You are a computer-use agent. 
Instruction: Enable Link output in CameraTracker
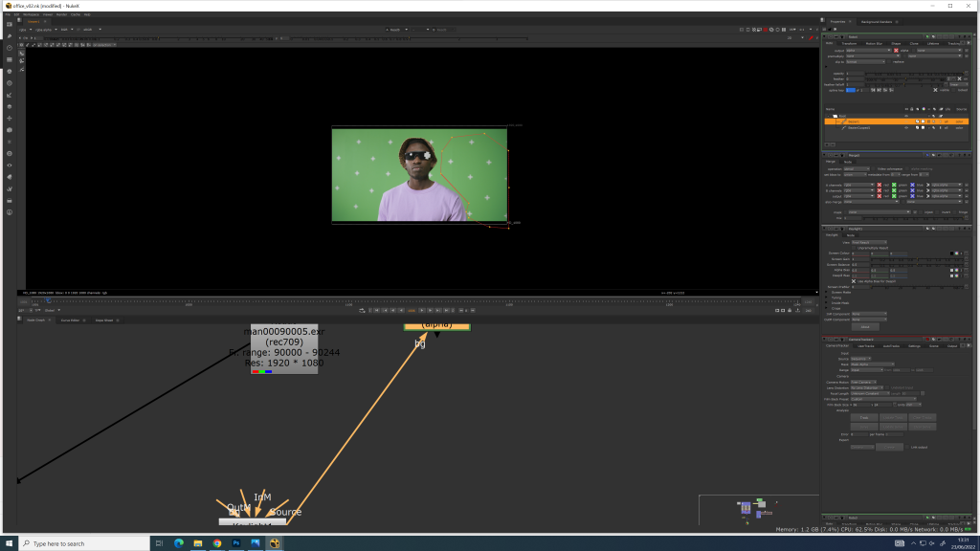[907, 448]
